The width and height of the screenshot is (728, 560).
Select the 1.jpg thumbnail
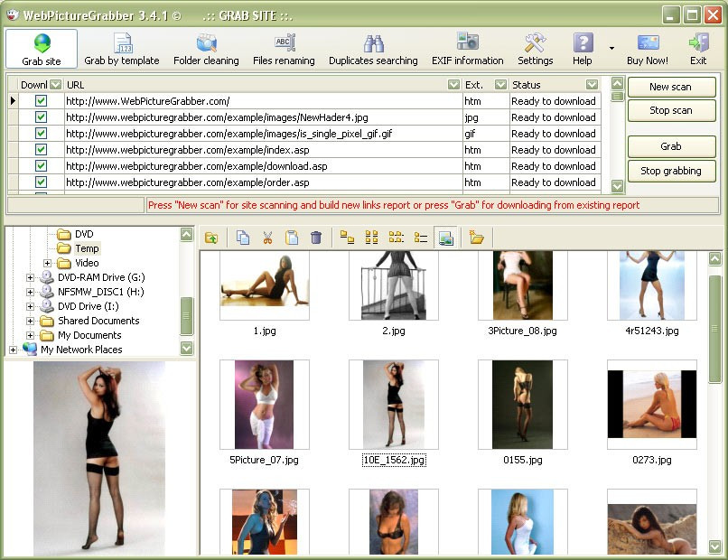(x=264, y=285)
